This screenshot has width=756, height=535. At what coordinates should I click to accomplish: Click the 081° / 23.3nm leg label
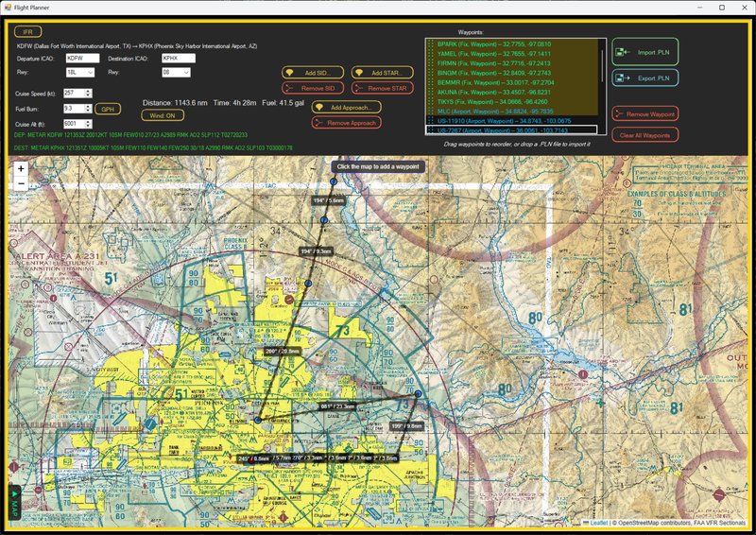[337, 406]
